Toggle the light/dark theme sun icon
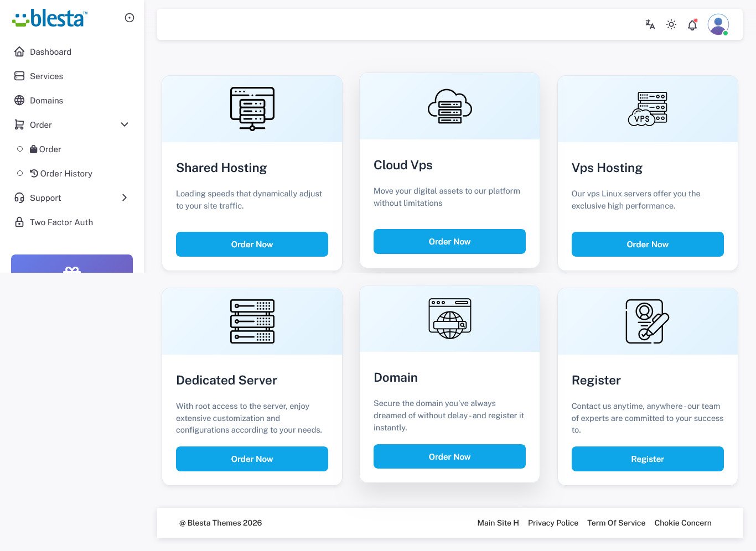This screenshot has height=551, width=756. click(671, 24)
